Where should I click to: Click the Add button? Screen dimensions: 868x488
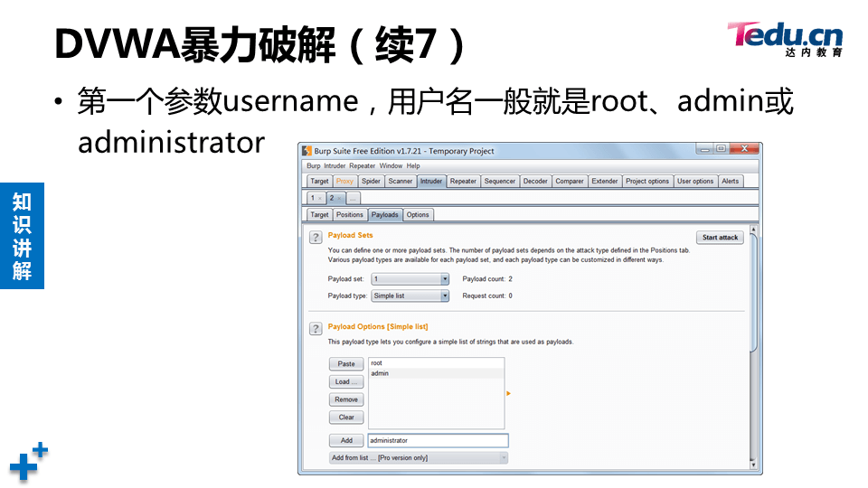pyautogui.click(x=346, y=440)
